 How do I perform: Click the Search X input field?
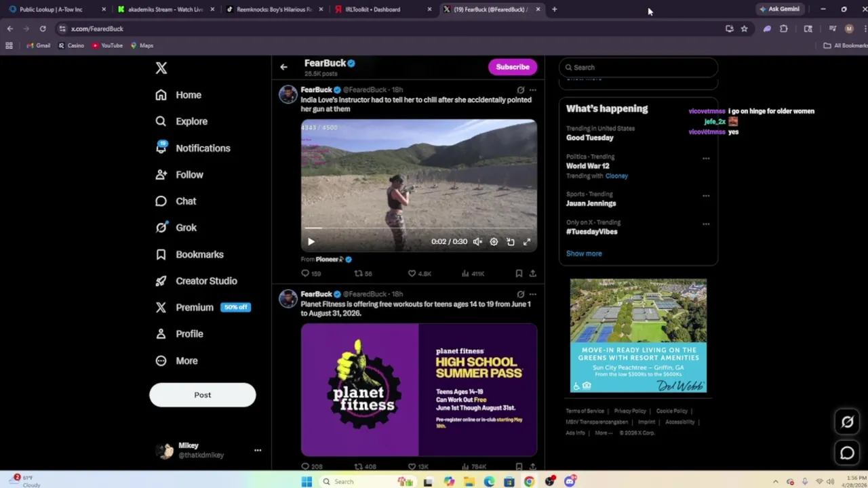638,67
